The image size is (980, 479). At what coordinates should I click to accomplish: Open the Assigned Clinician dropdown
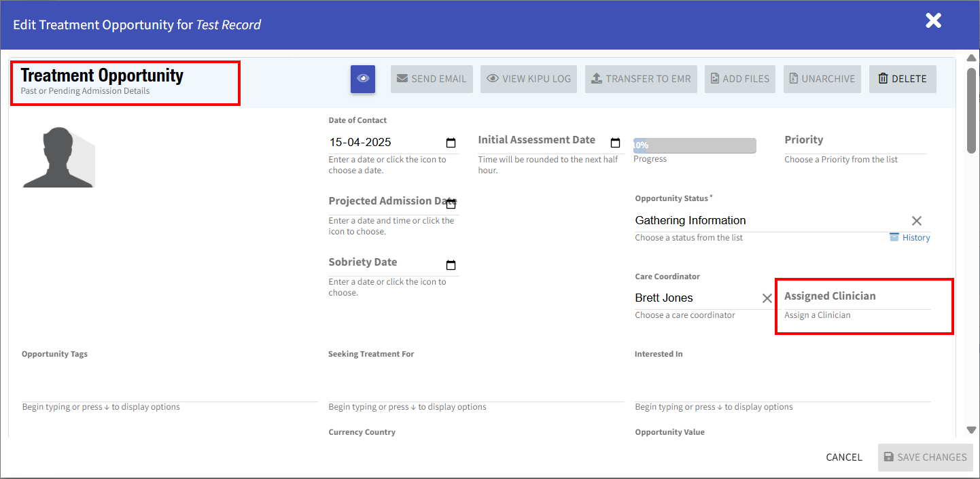pos(856,298)
